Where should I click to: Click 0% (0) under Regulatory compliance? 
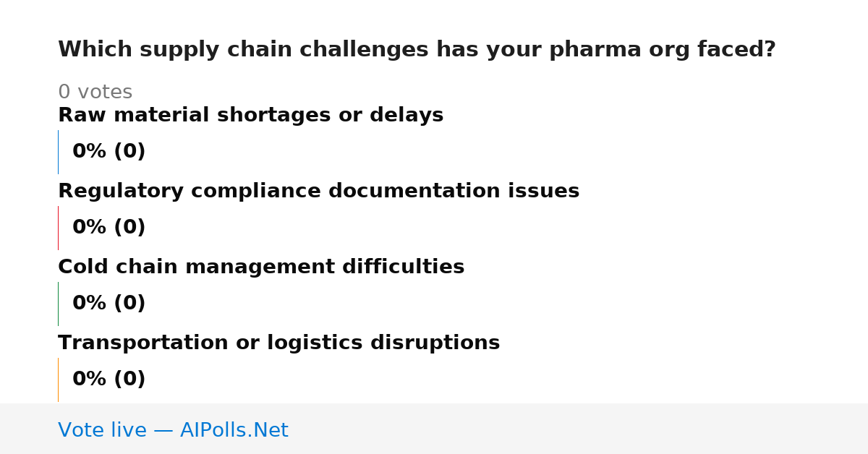click(109, 228)
